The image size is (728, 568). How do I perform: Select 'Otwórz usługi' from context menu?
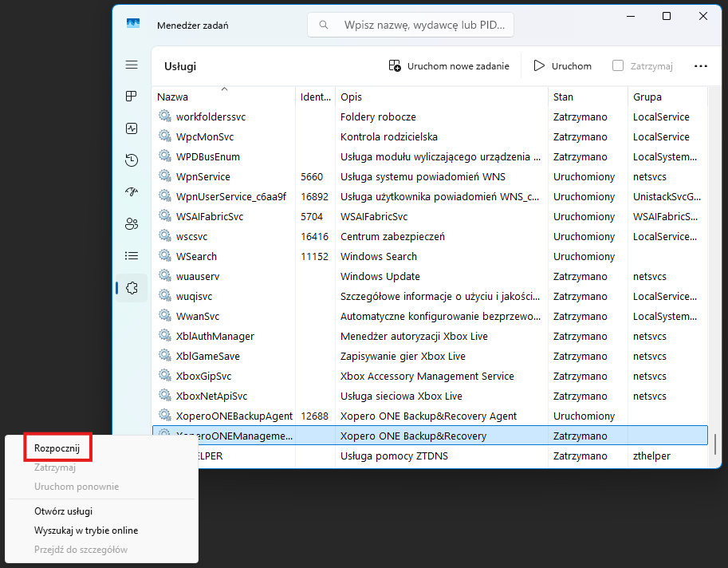click(63, 511)
